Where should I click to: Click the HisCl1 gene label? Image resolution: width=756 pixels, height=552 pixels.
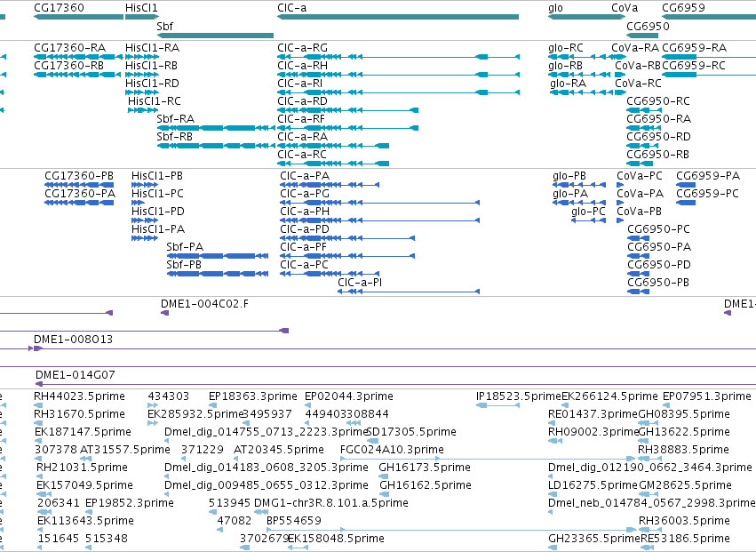141,8
